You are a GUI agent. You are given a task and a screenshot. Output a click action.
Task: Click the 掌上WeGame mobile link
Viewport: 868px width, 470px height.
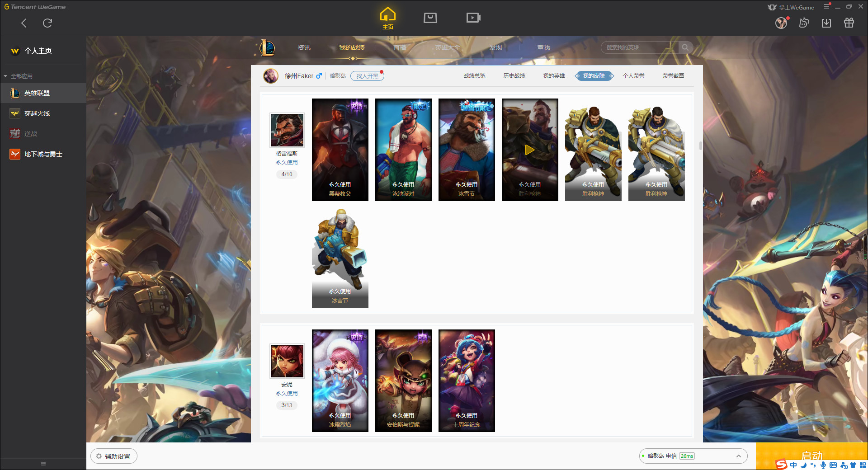[x=791, y=7]
